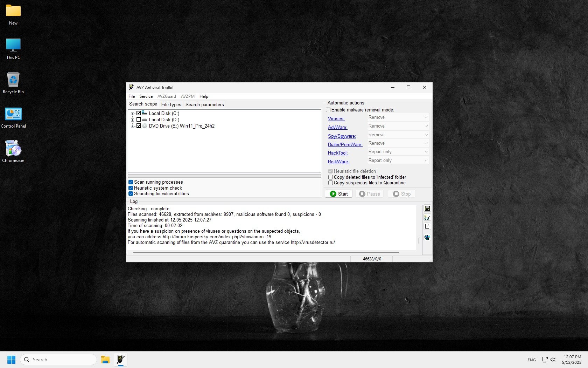Click the globe with arrows icon
The image size is (588, 368).
(427, 237)
